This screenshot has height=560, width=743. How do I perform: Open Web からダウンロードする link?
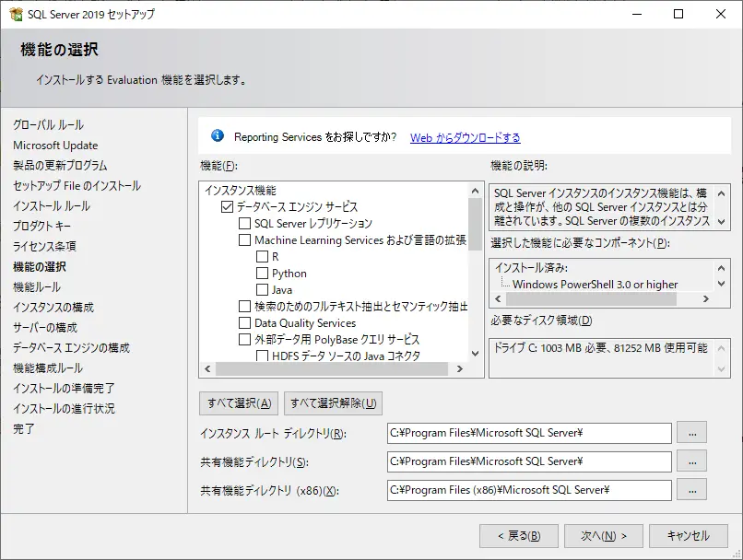pyautogui.click(x=465, y=138)
